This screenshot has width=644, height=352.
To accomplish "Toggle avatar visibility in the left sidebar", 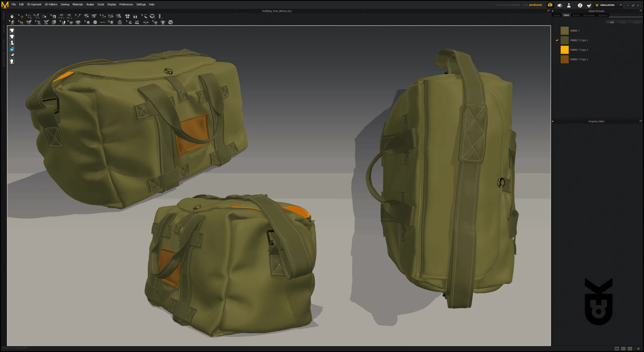I will click(12, 43).
